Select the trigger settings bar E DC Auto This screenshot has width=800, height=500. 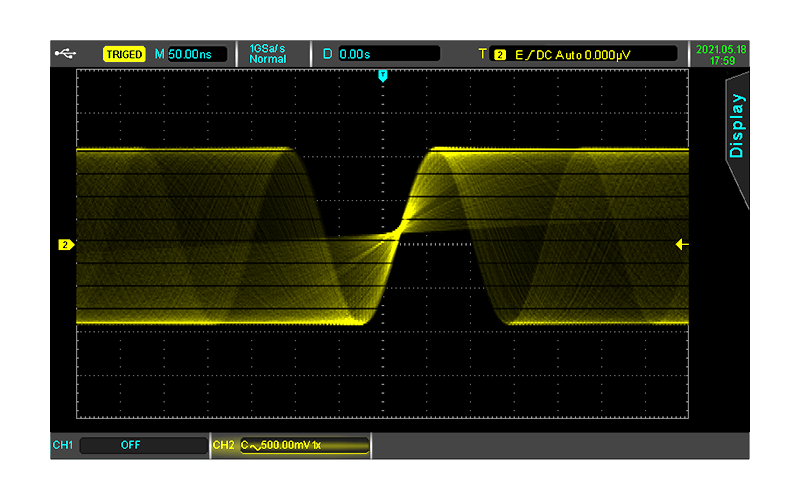tap(583, 54)
